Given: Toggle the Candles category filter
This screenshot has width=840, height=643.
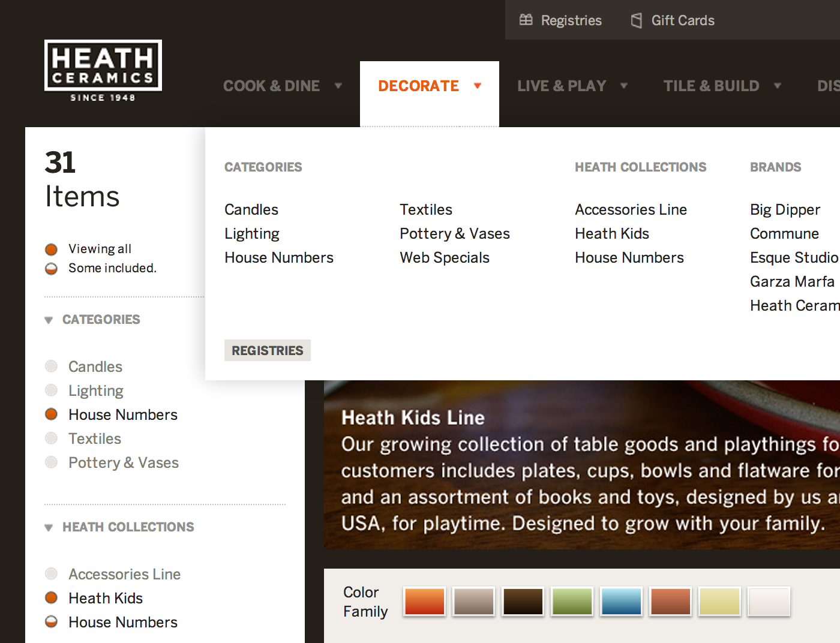Looking at the screenshot, I should (52, 366).
